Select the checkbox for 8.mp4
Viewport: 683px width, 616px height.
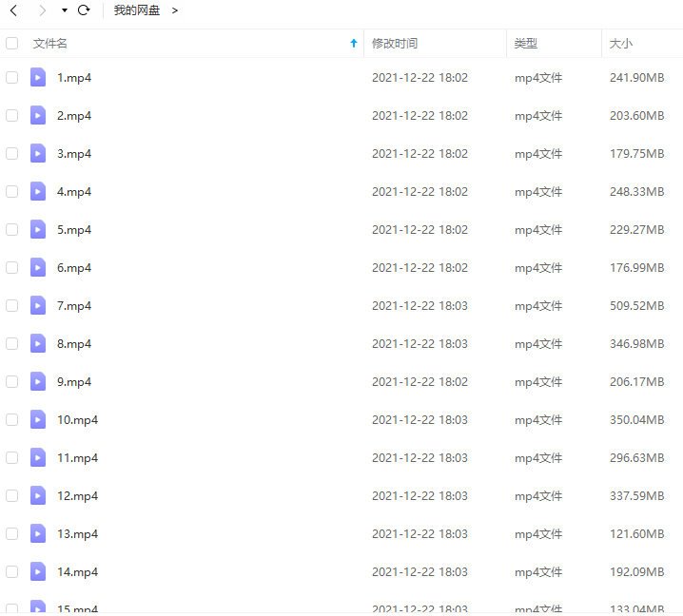point(12,344)
